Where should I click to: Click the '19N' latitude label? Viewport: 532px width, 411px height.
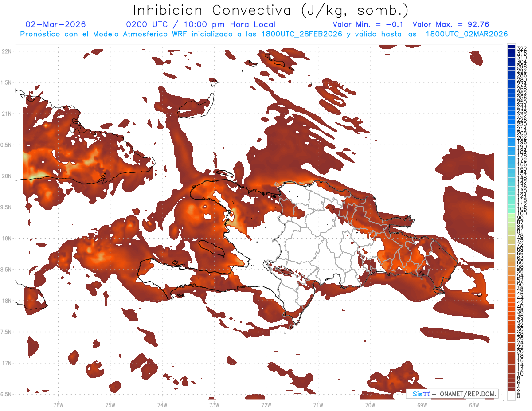6,239
